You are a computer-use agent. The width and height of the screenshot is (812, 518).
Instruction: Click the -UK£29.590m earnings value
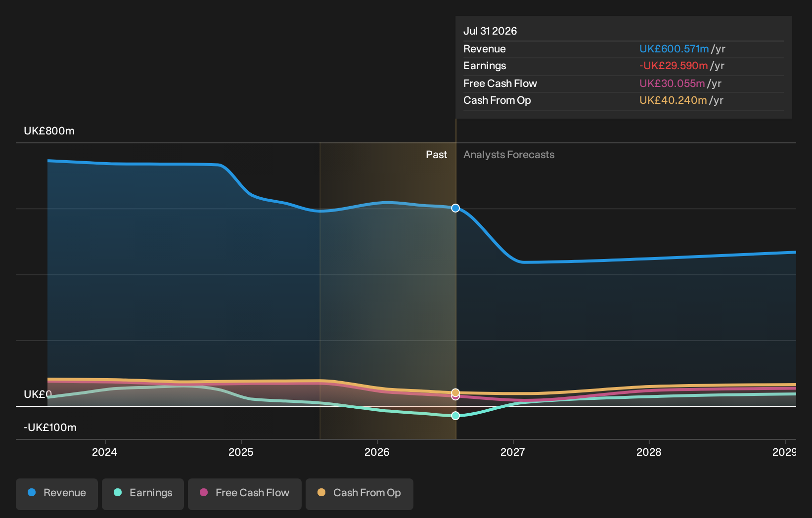(674, 66)
